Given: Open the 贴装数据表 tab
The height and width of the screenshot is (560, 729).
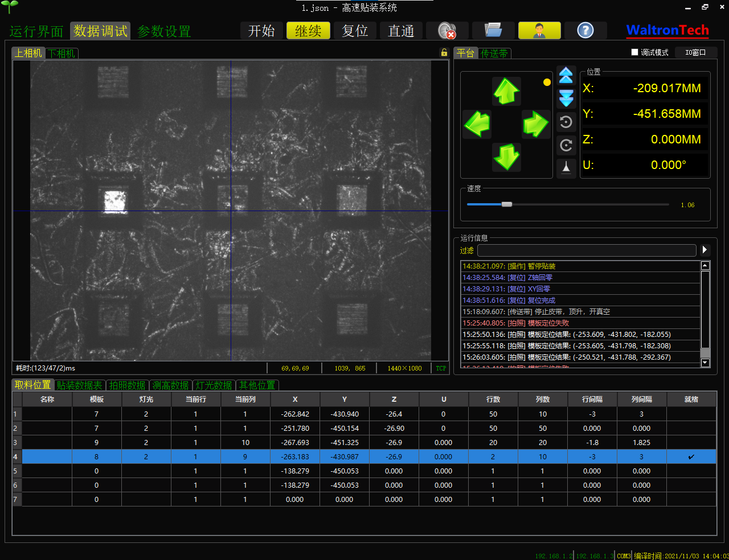Looking at the screenshot, I should 79,385.
